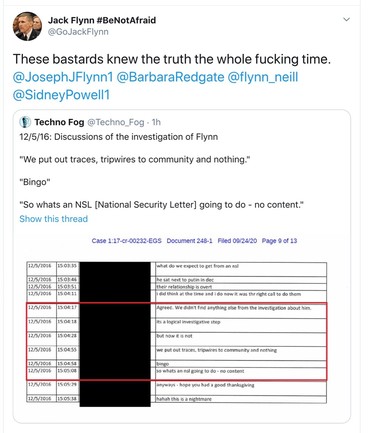Open Jack Flynn's profile avatar
Viewport: 369px width, 433px height.
click(x=27, y=26)
